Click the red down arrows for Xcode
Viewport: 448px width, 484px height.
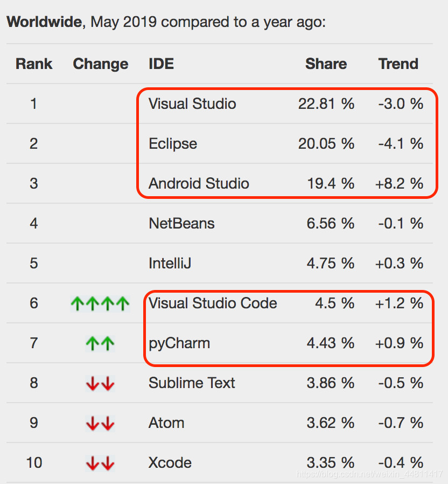pyautogui.click(x=100, y=463)
